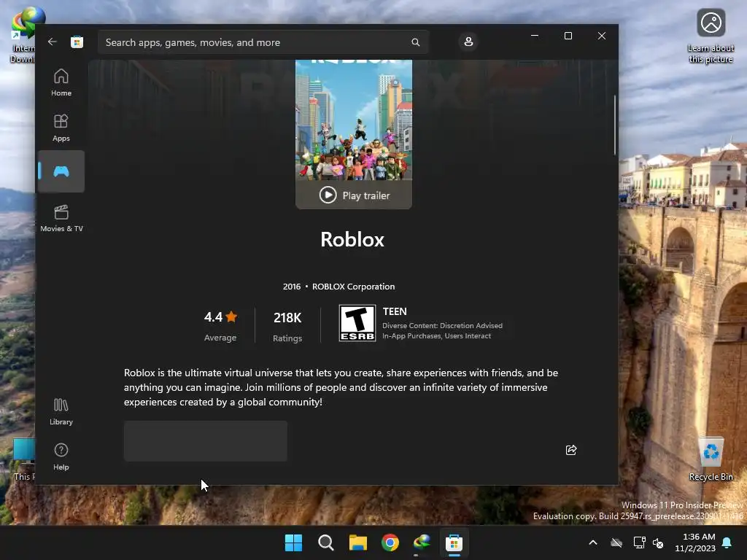Viewport: 747px width, 560px height.
Task: Open the clock showing 1:36 AM
Action: (695, 542)
